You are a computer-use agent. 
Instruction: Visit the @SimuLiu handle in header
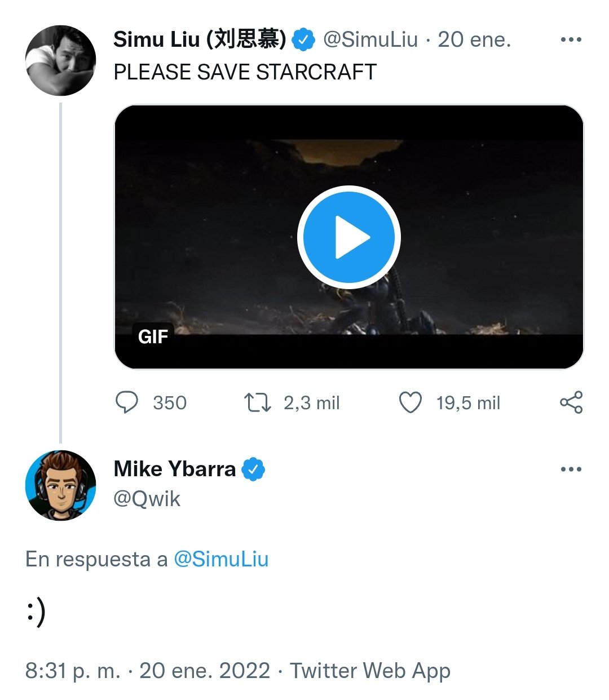click(x=370, y=39)
